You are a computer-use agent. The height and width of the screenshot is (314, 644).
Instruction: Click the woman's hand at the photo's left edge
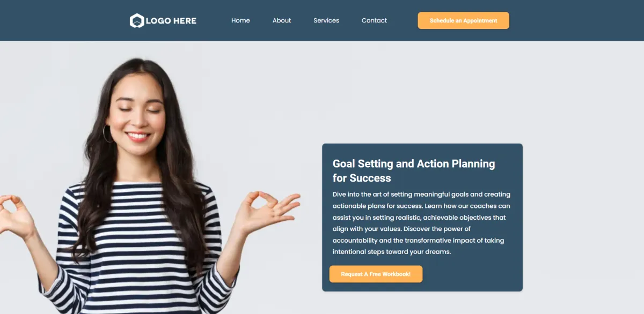click(14, 214)
